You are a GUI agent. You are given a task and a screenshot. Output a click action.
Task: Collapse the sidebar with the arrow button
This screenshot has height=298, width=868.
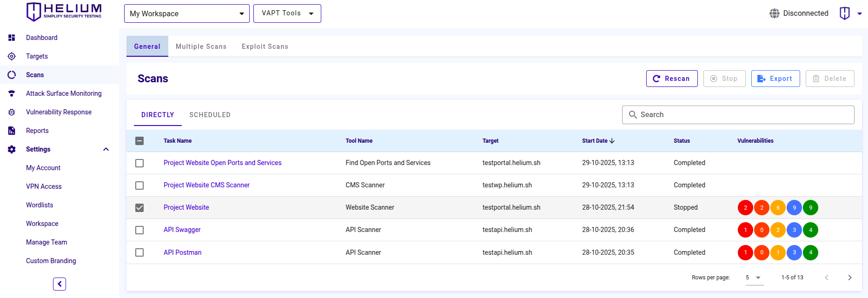(x=60, y=284)
